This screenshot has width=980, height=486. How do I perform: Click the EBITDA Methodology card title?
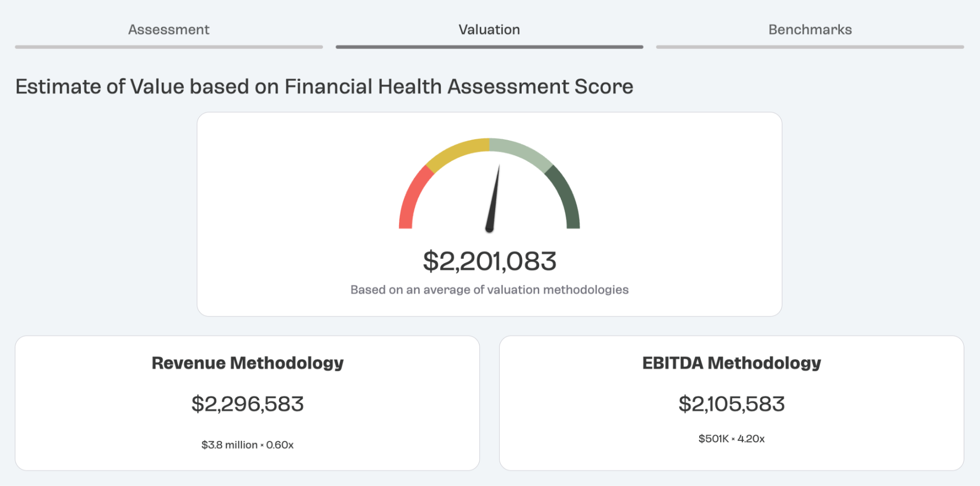point(731,363)
